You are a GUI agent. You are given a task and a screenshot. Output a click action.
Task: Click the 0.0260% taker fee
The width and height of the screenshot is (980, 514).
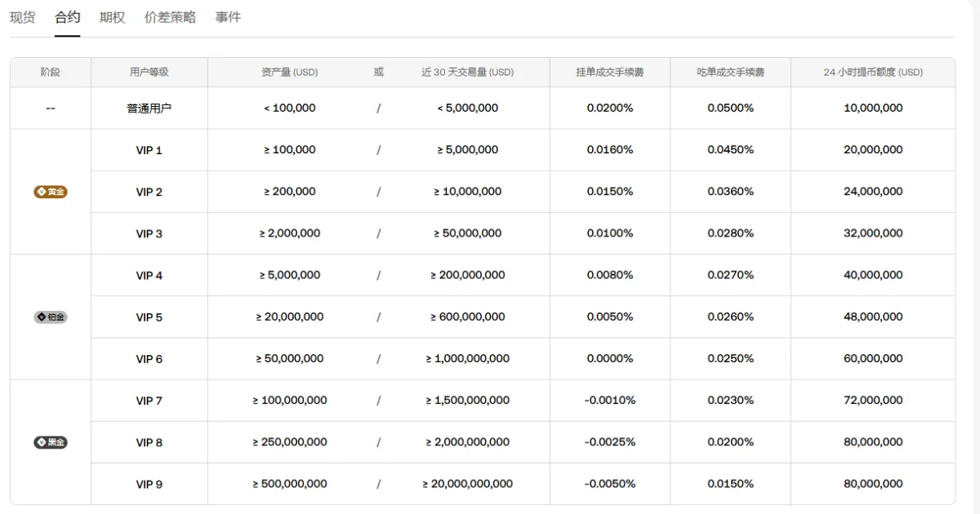[731, 317]
